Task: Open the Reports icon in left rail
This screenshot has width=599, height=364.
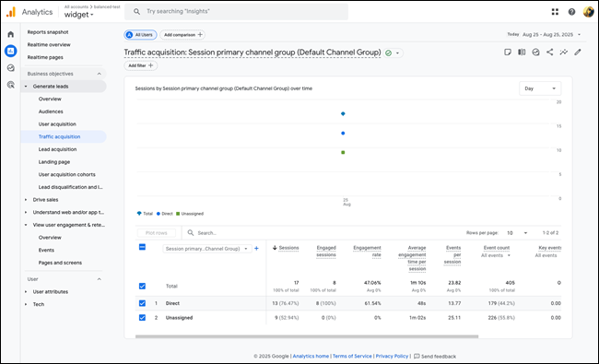Action: (x=11, y=51)
